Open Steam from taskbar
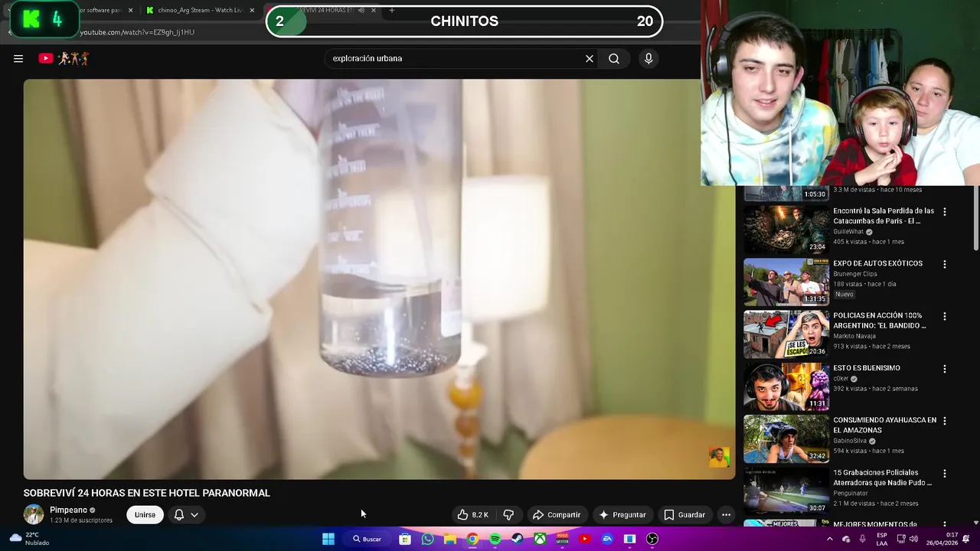980x551 pixels. click(518, 539)
